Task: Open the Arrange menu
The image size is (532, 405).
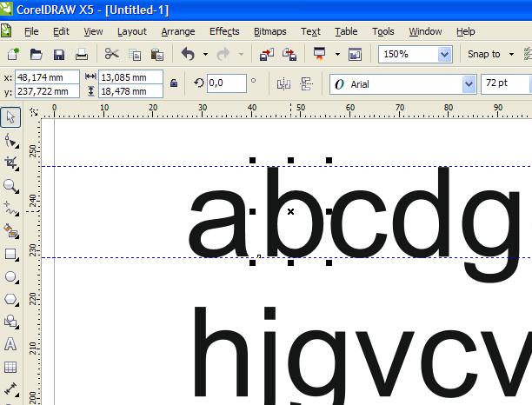Action: click(x=178, y=31)
